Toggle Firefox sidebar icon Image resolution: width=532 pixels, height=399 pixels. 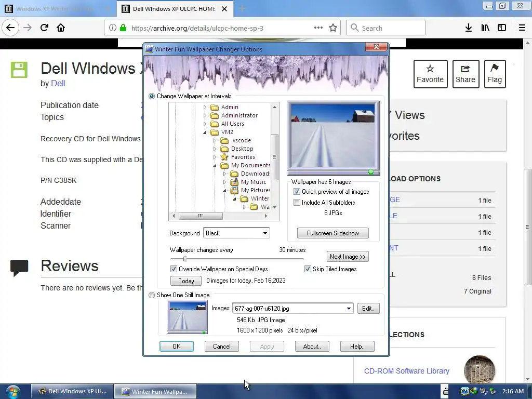pyautogui.click(x=502, y=28)
